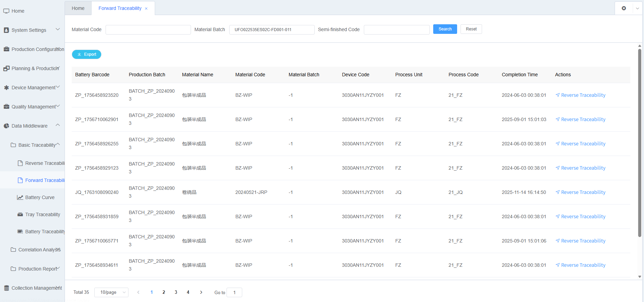
Task: Switch to the Home tab
Action: click(x=78, y=8)
